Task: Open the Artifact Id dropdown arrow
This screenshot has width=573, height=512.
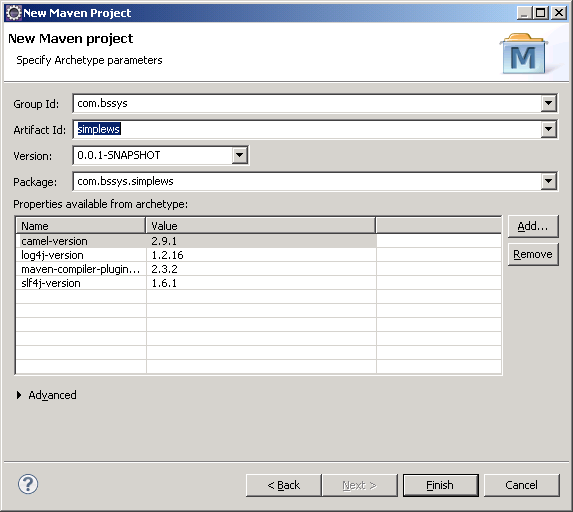Action: pyautogui.click(x=548, y=129)
